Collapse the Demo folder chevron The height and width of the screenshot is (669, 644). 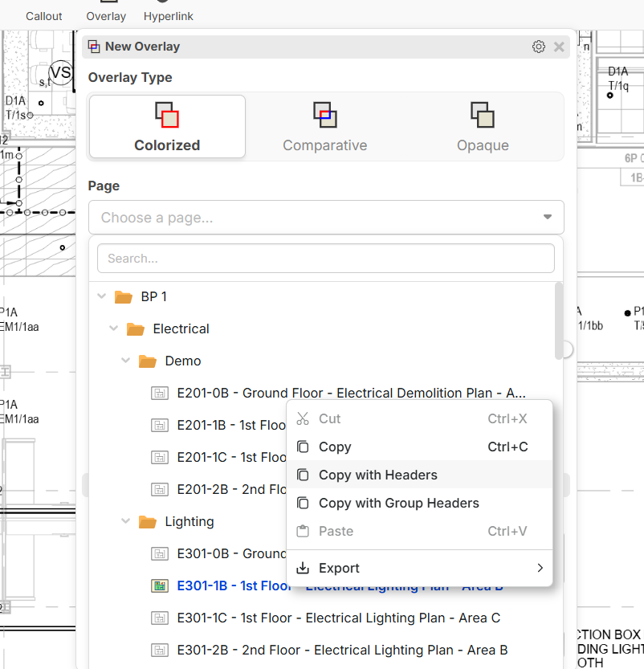pyautogui.click(x=125, y=361)
